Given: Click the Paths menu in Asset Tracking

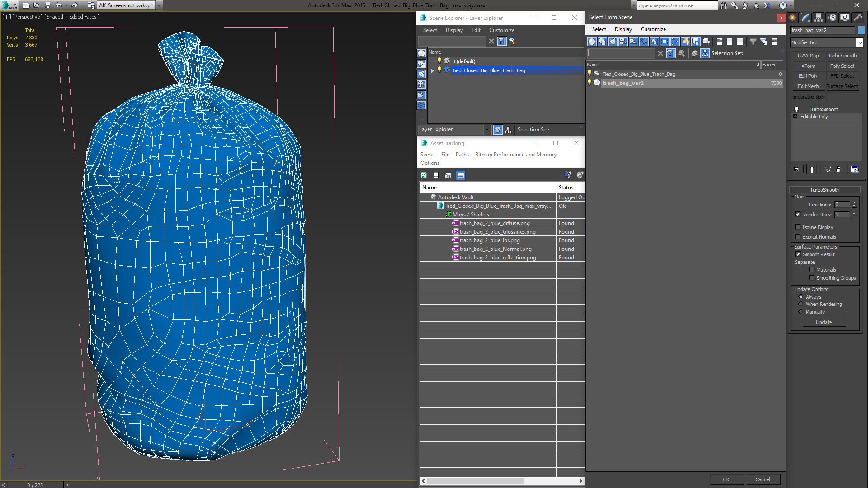Looking at the screenshot, I should (462, 155).
